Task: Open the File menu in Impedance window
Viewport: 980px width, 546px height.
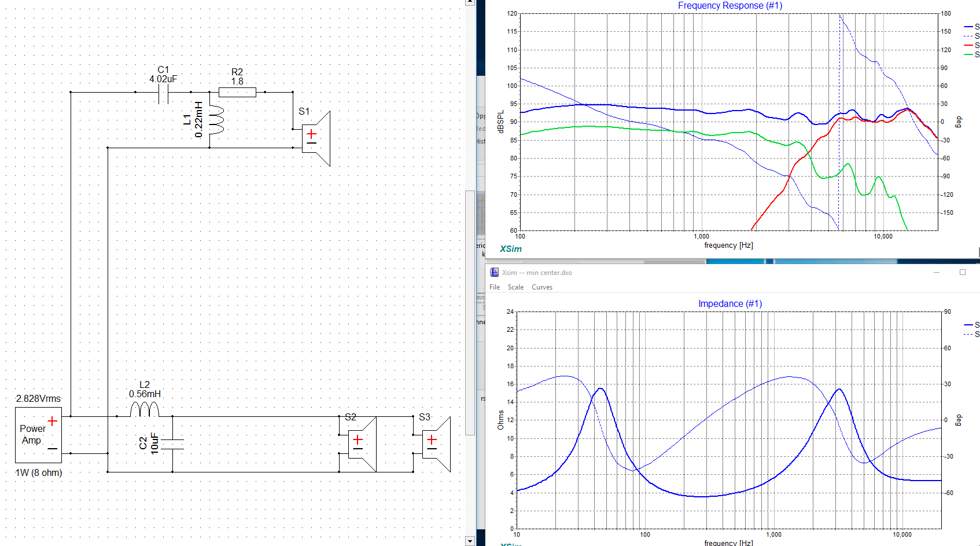Action: (495, 287)
